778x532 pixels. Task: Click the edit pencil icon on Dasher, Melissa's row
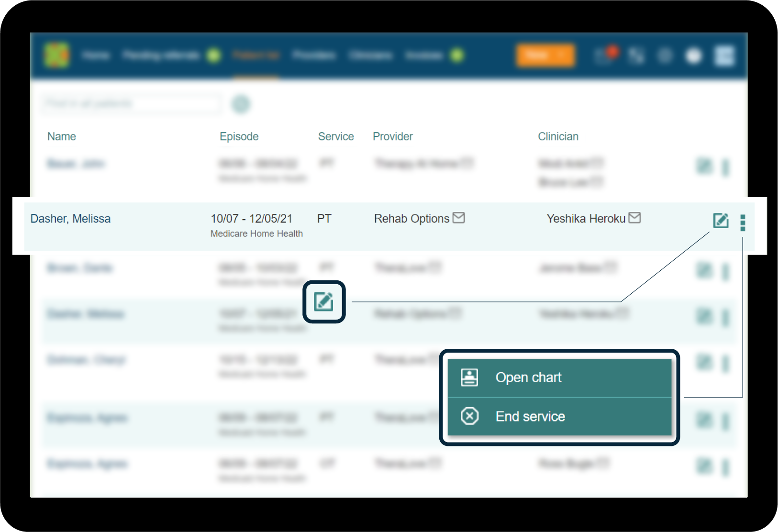721,221
